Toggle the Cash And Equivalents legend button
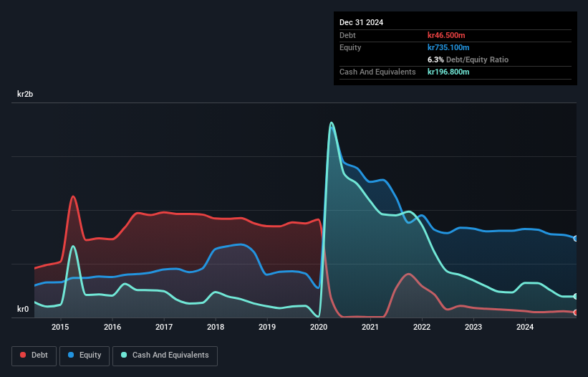The image size is (588, 377). 165,355
